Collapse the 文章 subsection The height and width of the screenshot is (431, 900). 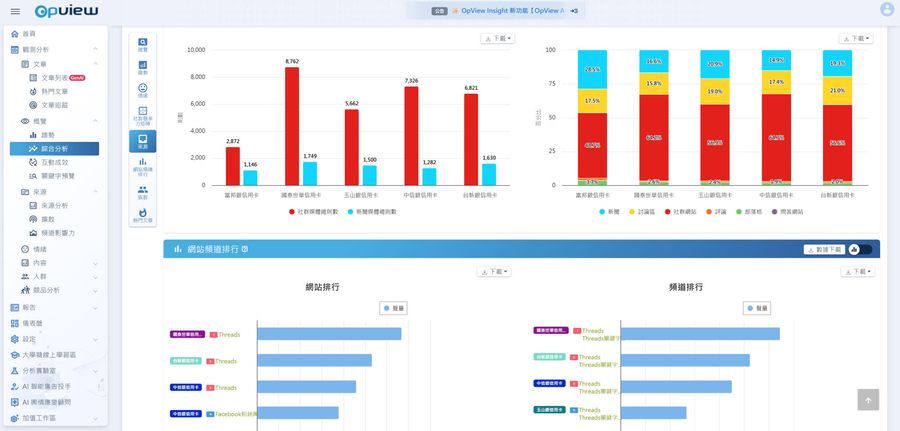pos(95,64)
